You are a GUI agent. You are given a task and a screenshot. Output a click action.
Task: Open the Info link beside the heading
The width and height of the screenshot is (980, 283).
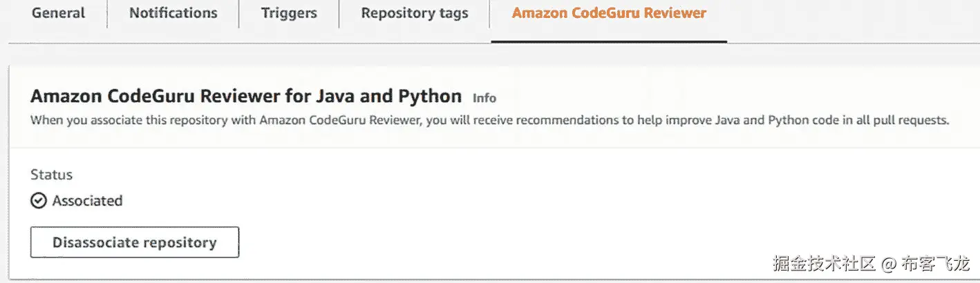coord(484,98)
